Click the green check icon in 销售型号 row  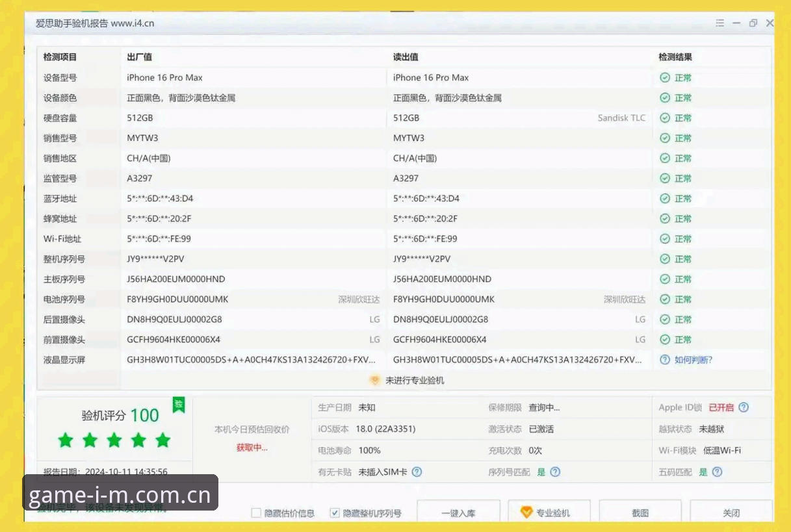[665, 138]
